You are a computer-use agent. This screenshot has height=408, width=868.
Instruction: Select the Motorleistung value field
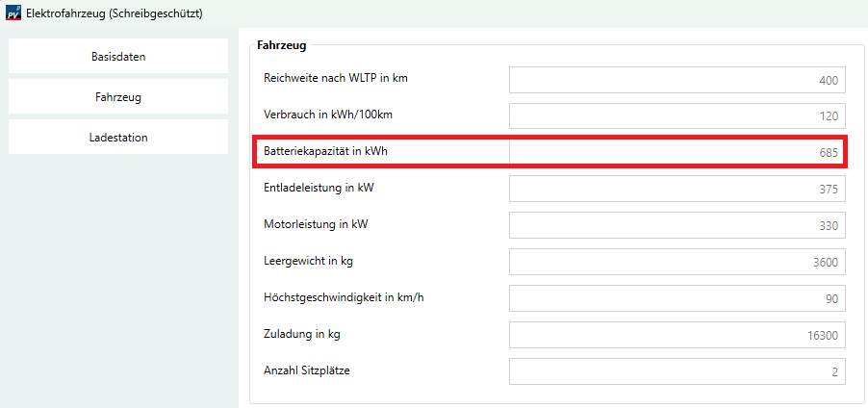(x=677, y=225)
